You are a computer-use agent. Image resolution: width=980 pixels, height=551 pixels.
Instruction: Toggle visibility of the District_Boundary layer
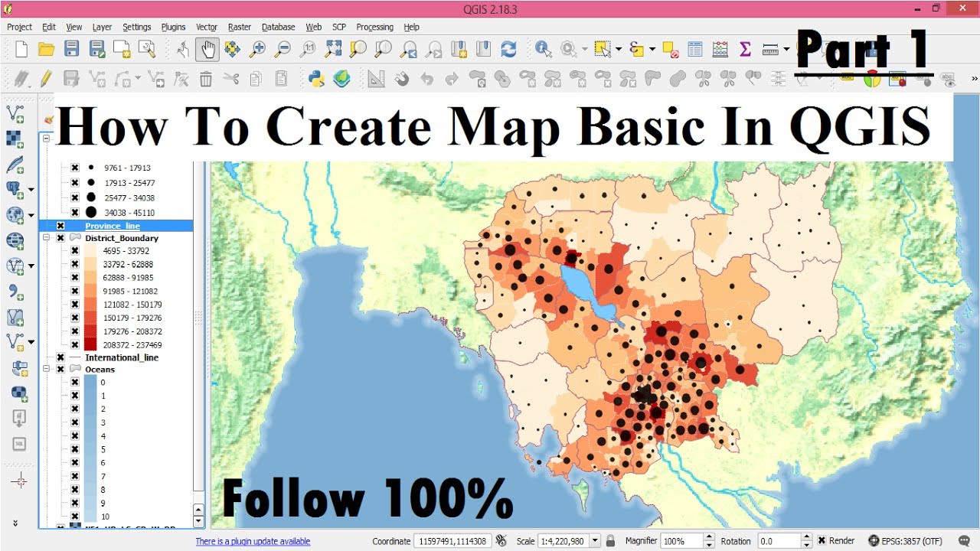tap(60, 238)
